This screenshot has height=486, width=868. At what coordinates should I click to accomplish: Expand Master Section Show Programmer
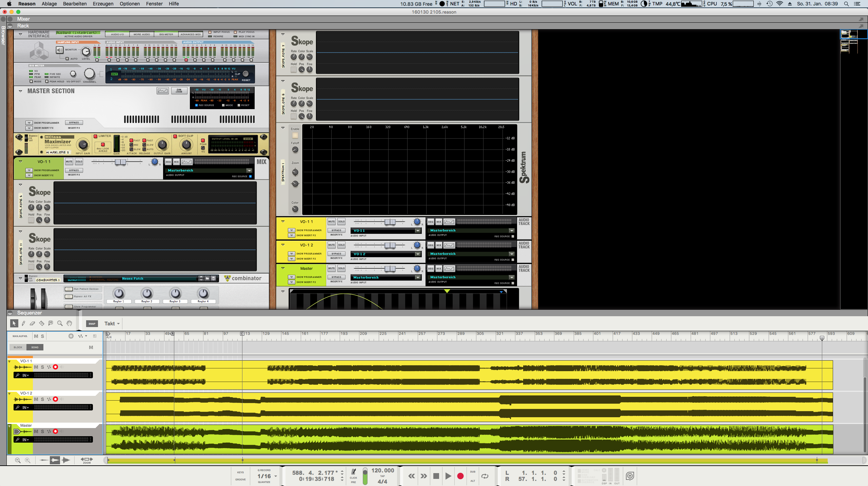(29, 123)
